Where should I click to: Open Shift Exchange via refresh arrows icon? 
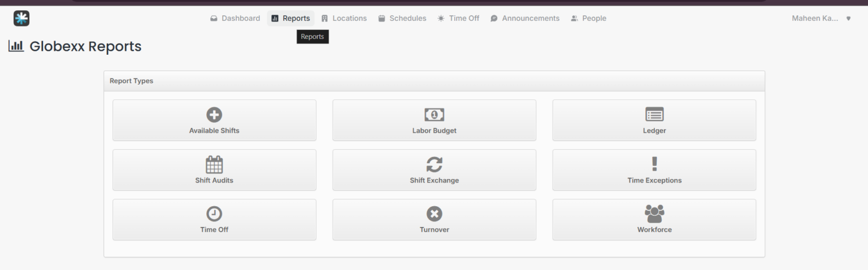point(434,164)
